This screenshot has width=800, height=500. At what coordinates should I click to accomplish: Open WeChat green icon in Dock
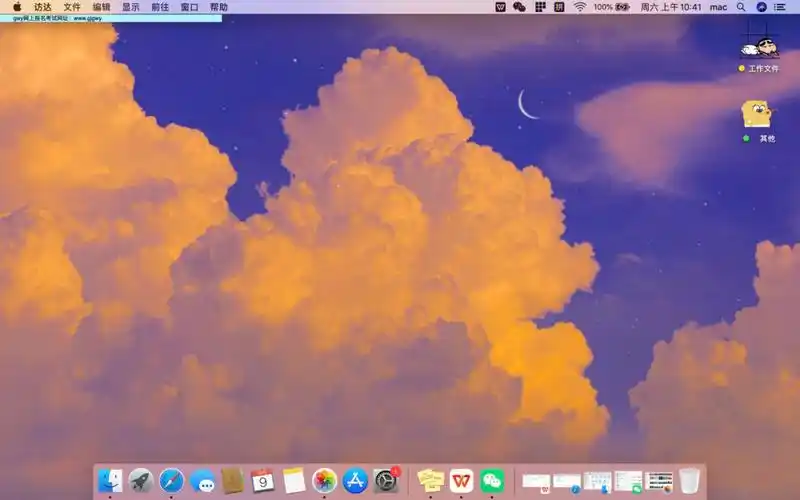coord(491,481)
